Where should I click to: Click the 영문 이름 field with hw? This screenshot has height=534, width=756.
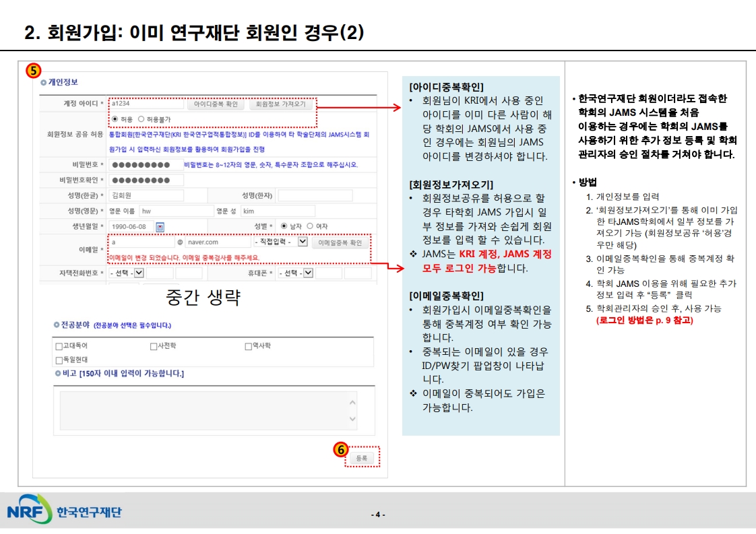177,211
